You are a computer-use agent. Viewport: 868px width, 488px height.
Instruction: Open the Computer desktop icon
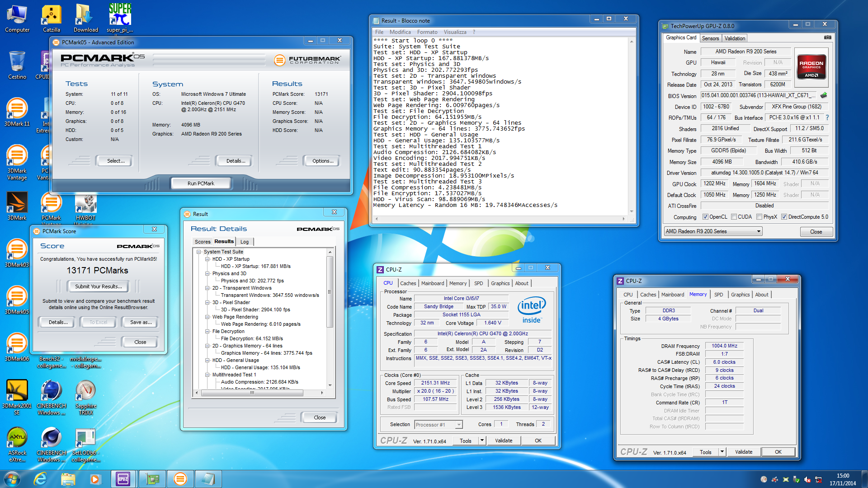coord(17,19)
